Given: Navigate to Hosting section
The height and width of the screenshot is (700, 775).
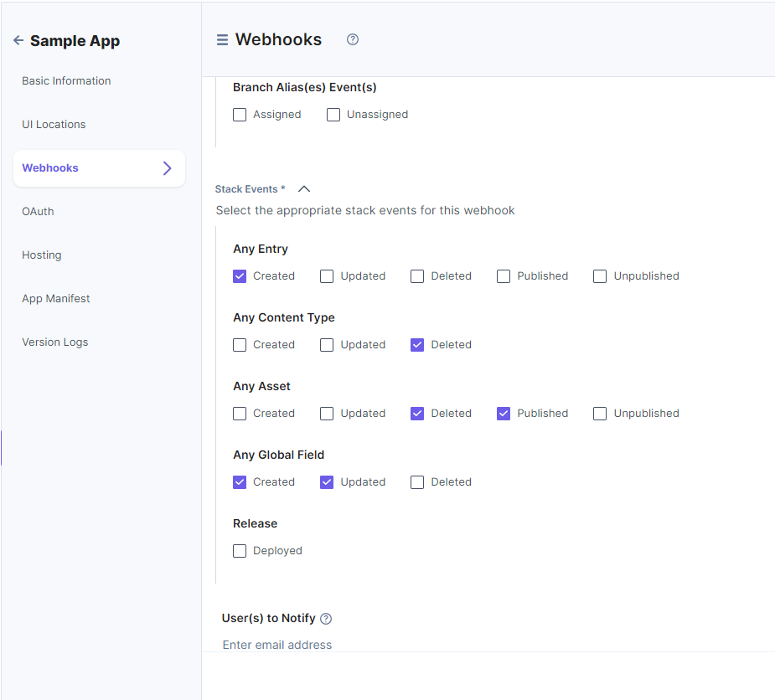Looking at the screenshot, I should (x=42, y=255).
